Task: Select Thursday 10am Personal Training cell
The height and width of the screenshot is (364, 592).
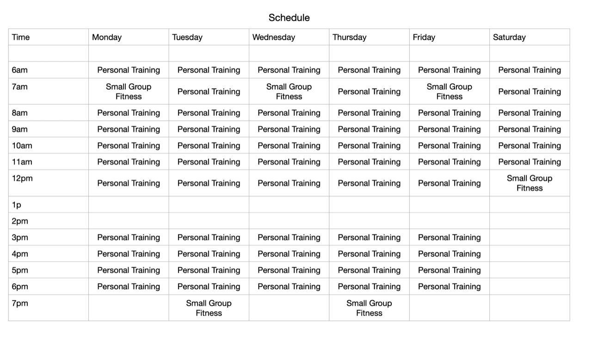Action: point(369,145)
